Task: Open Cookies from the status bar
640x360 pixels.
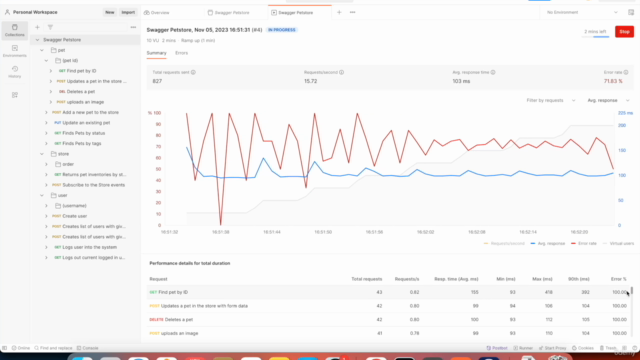Action: pyautogui.click(x=583, y=348)
